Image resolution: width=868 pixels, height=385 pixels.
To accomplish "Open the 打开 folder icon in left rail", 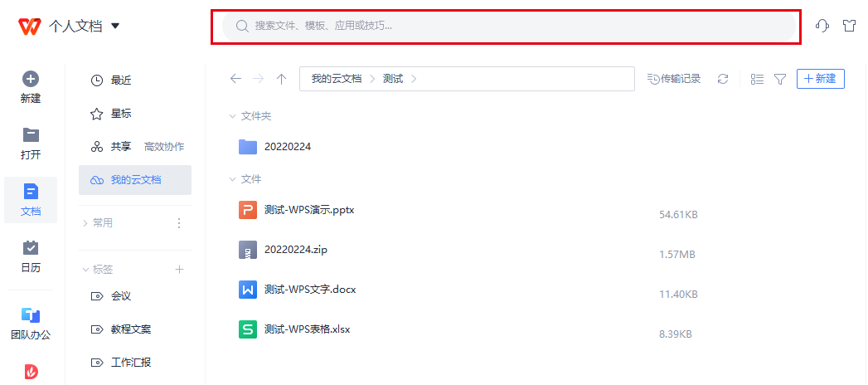I will click(31, 134).
